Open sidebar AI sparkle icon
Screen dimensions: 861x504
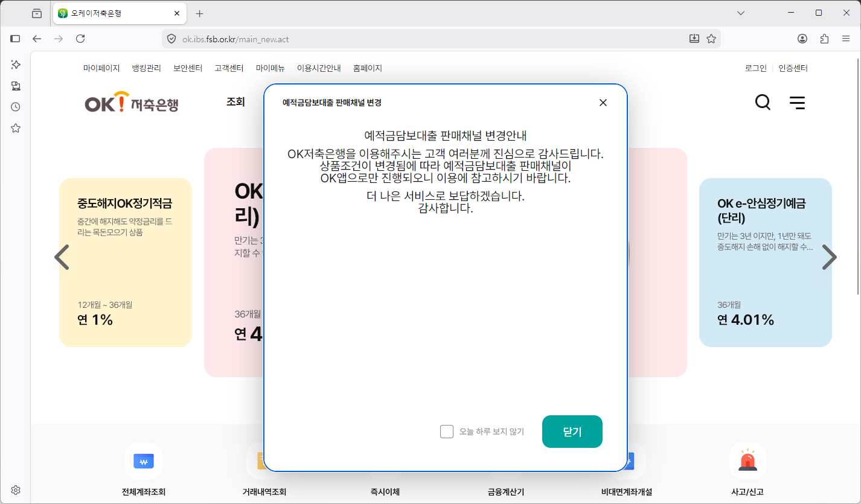[x=16, y=64]
